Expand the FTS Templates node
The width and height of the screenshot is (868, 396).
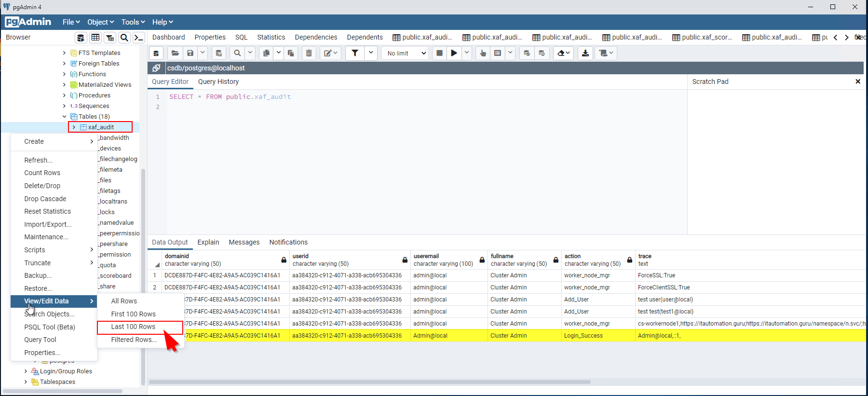(65, 53)
